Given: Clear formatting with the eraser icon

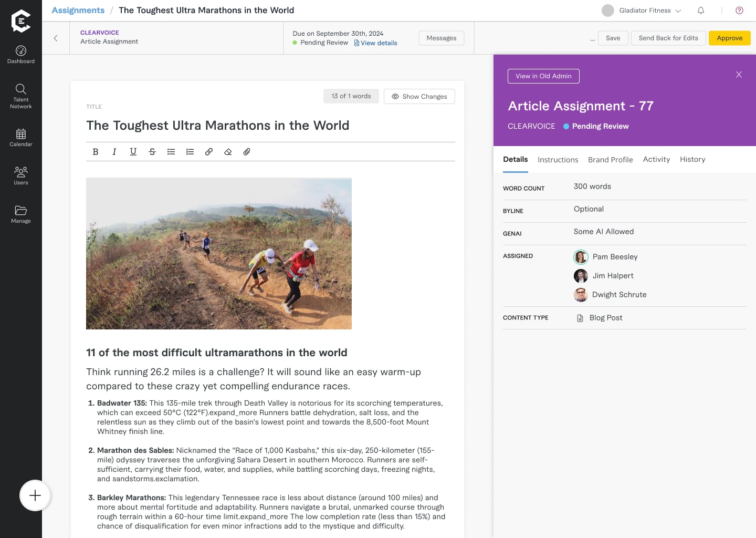Looking at the screenshot, I should click(228, 152).
